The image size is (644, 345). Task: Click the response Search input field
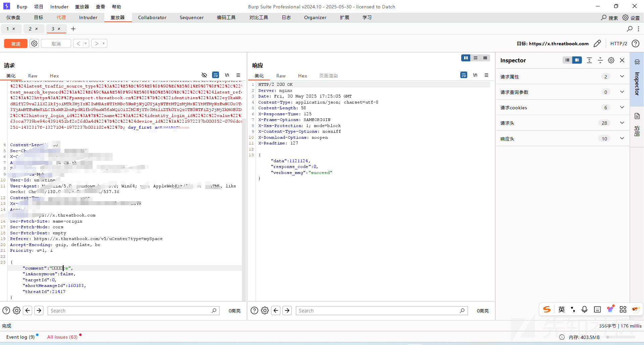tap(382, 310)
